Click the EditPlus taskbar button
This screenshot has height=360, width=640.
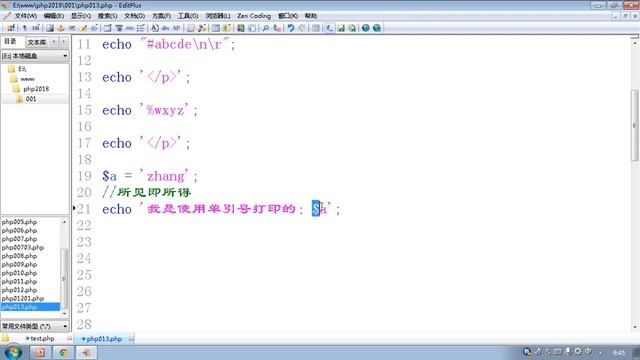pyautogui.click(x=86, y=352)
